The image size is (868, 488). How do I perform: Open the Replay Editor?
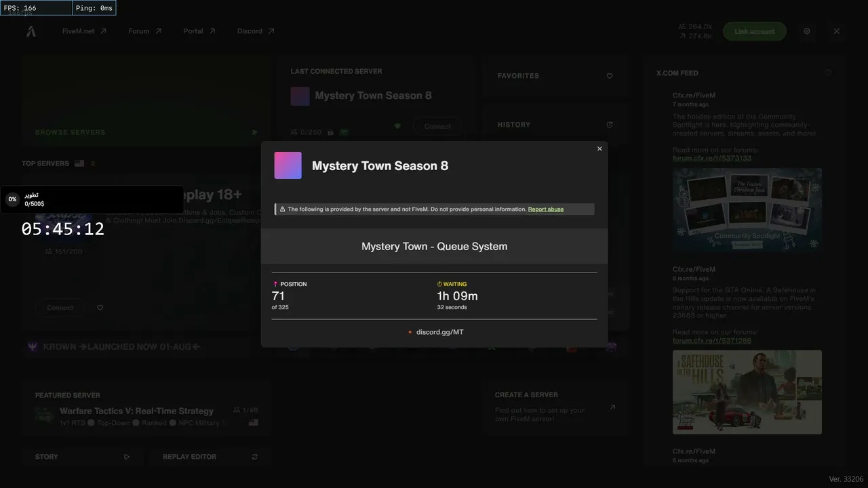click(210, 457)
